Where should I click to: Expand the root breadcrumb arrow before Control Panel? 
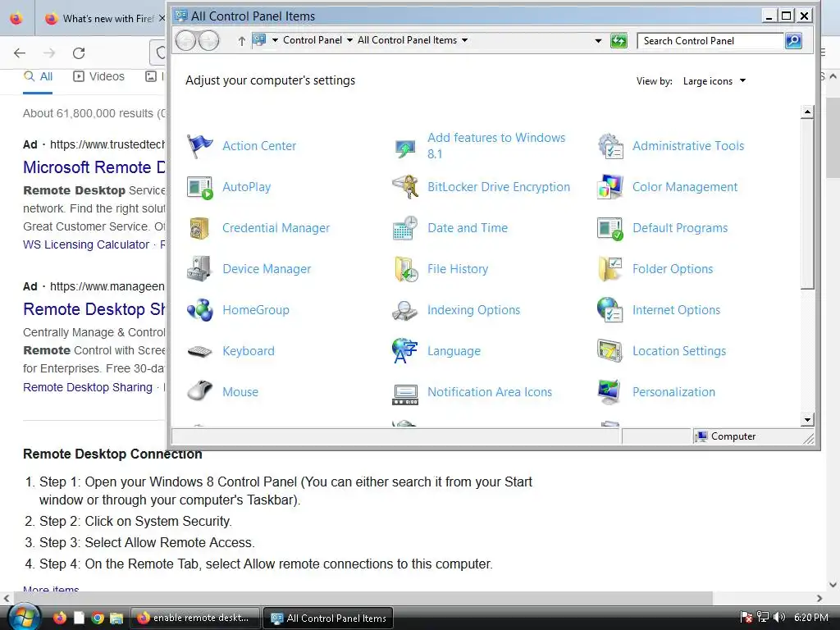(275, 40)
